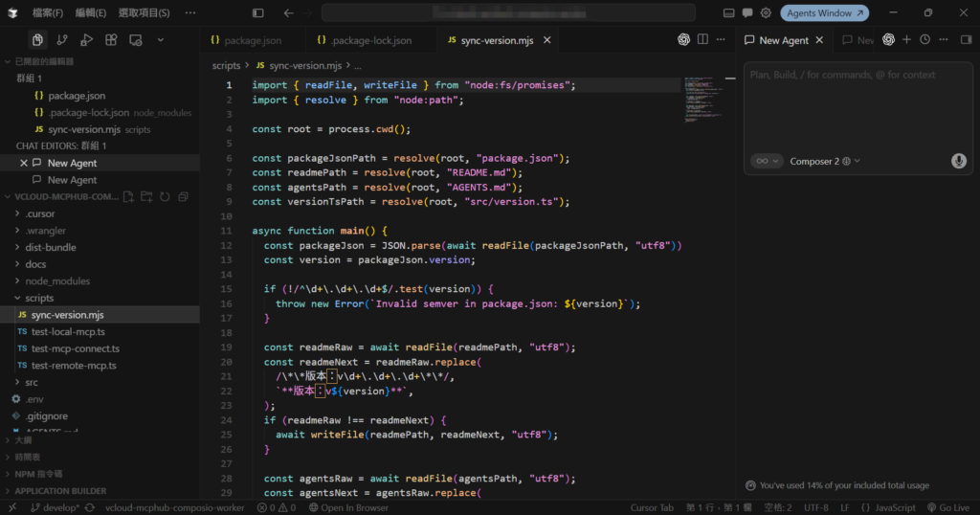Screen dimensions: 980x515
Task: Show more activity bar views chevron
Action: click(160, 40)
